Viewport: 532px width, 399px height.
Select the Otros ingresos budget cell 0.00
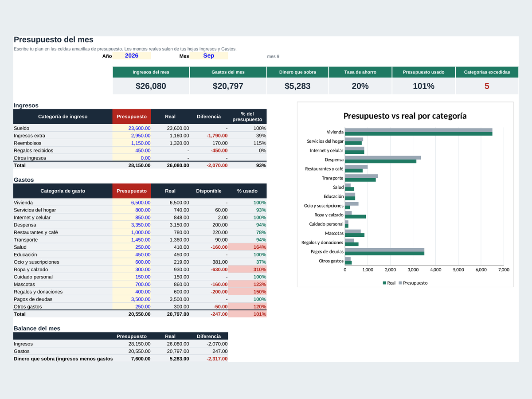coord(132,158)
